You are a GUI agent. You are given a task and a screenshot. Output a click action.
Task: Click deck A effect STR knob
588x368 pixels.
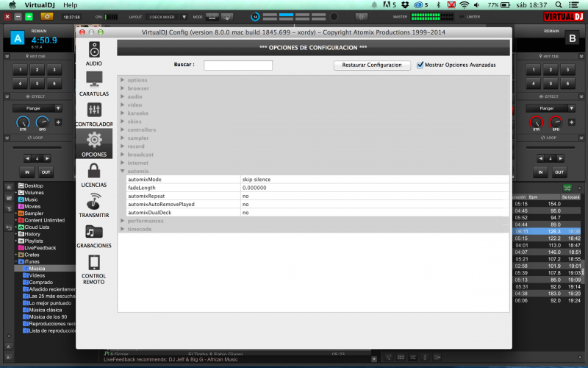click(x=23, y=122)
